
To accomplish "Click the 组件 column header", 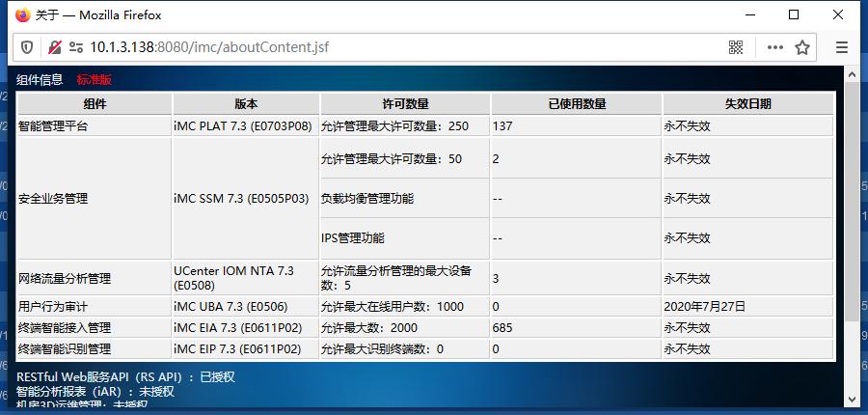I will click(95, 103).
